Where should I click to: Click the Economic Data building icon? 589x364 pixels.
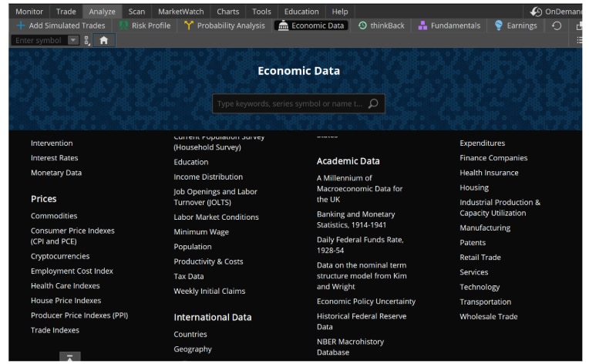tap(283, 25)
